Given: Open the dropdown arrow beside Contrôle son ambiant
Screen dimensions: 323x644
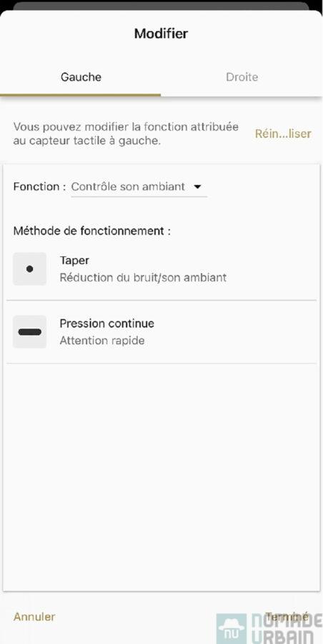Looking at the screenshot, I should [x=197, y=187].
